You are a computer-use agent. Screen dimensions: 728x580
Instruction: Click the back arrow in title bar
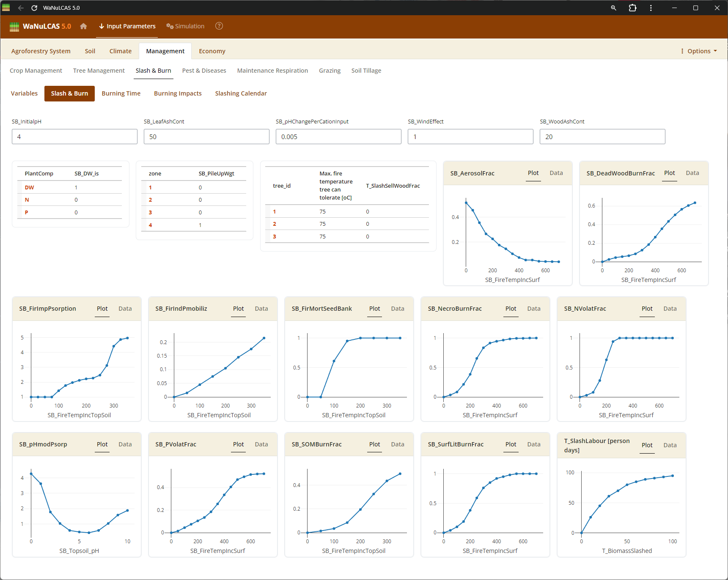[21, 8]
